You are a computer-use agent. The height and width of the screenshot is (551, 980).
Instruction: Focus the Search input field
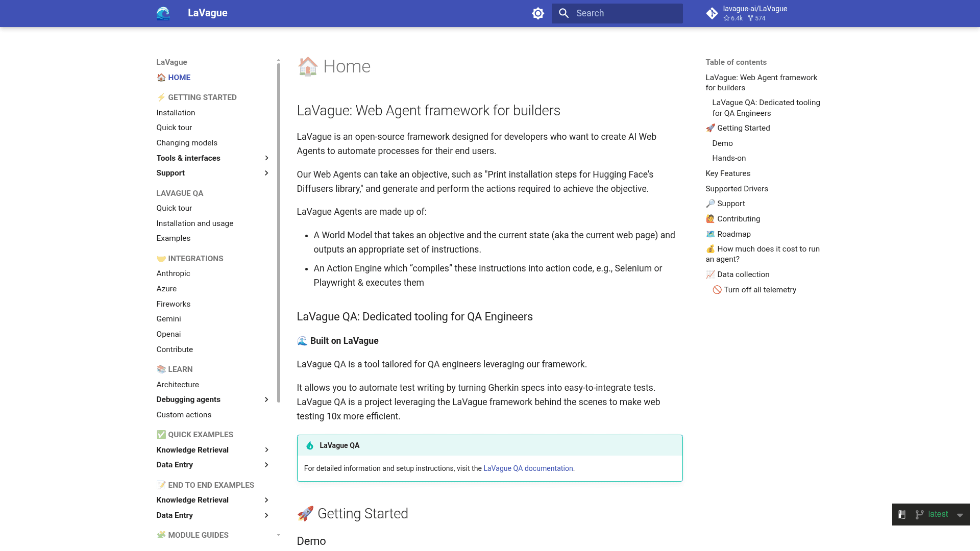point(617,13)
